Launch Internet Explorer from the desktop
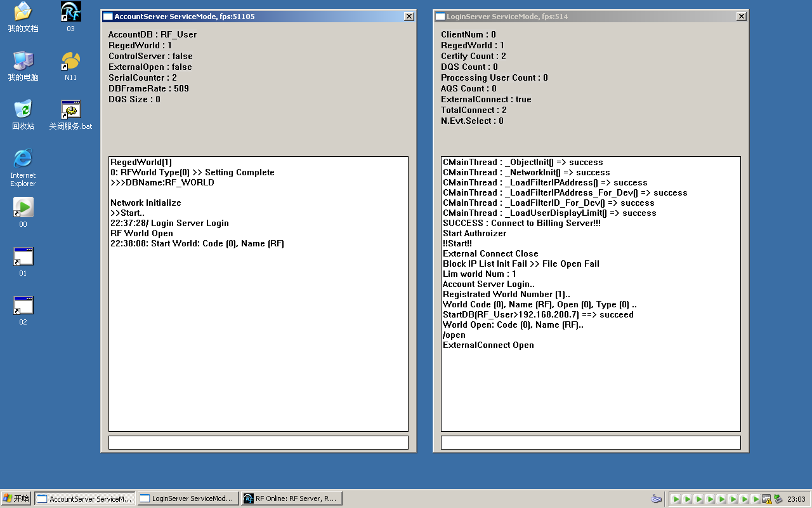This screenshot has height=508, width=812. point(23,159)
